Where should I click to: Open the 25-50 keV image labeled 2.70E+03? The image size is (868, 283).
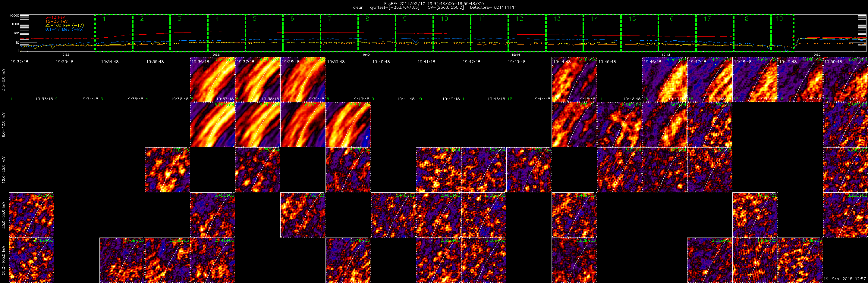(x=303, y=215)
